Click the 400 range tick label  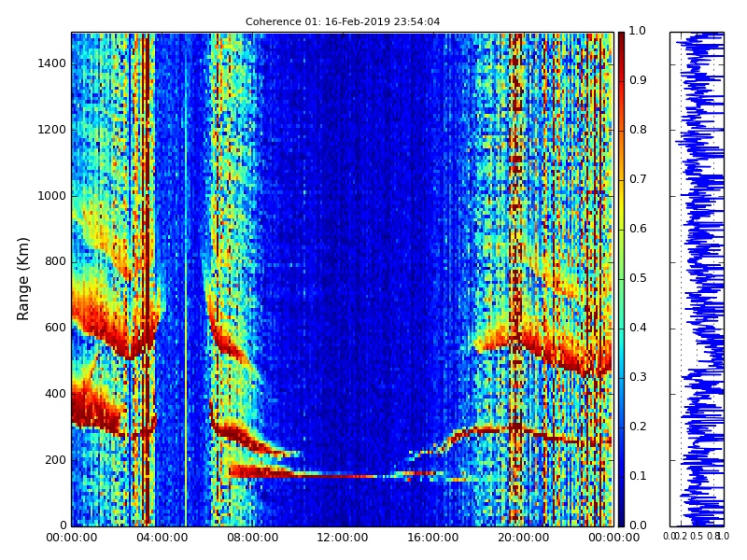tap(56, 394)
